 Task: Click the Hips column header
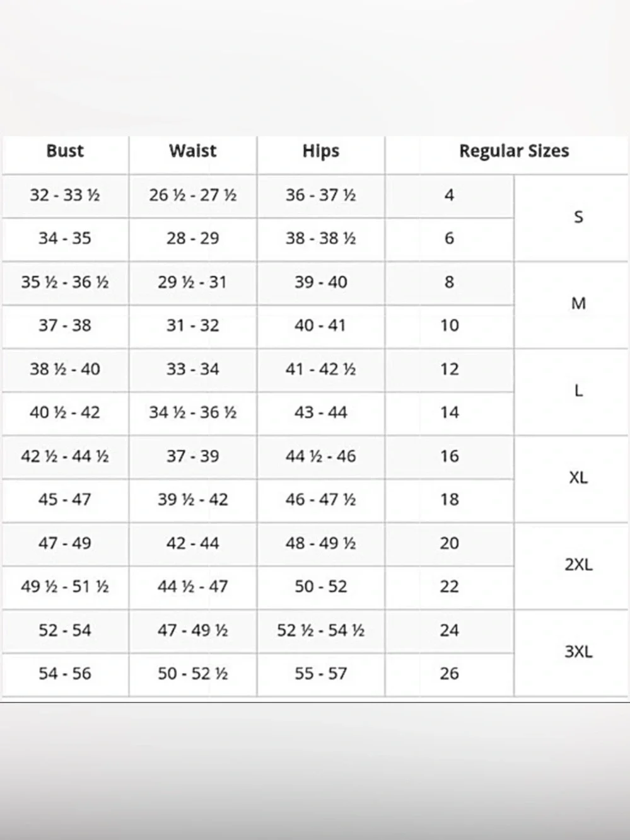320,151
